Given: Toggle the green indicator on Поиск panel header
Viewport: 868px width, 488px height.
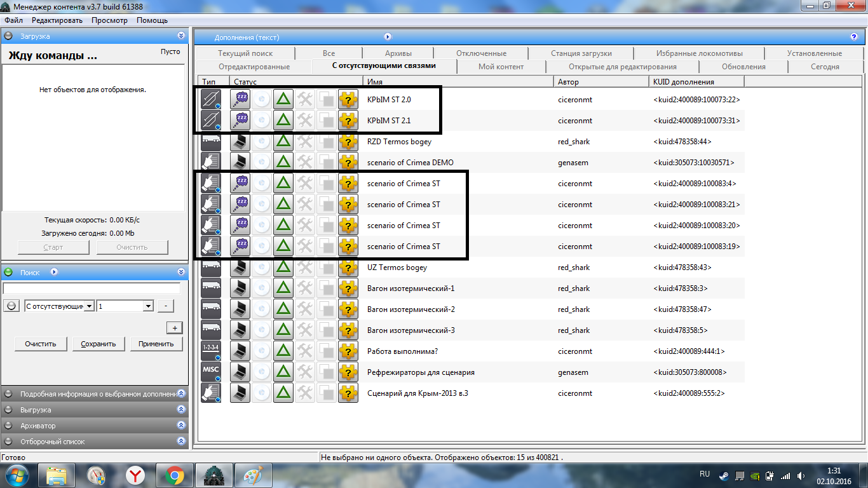Looking at the screenshot, I should (x=8, y=272).
